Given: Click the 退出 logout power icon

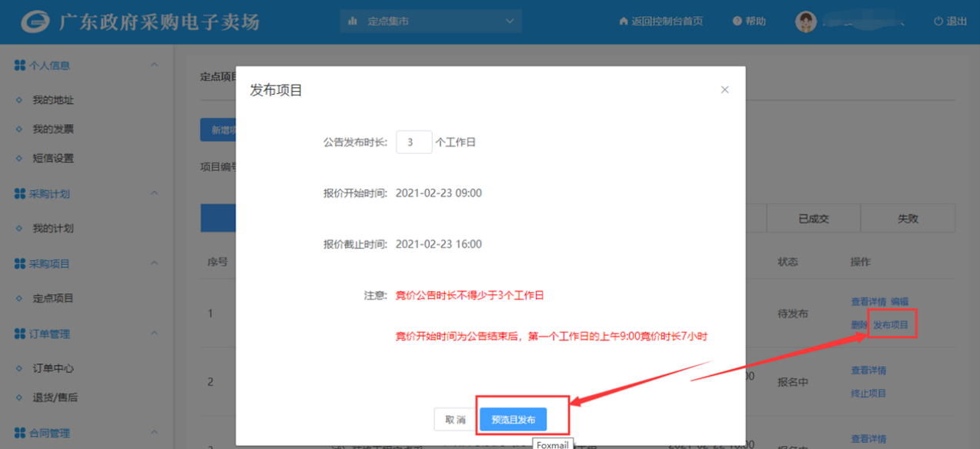Looking at the screenshot, I should point(938,22).
